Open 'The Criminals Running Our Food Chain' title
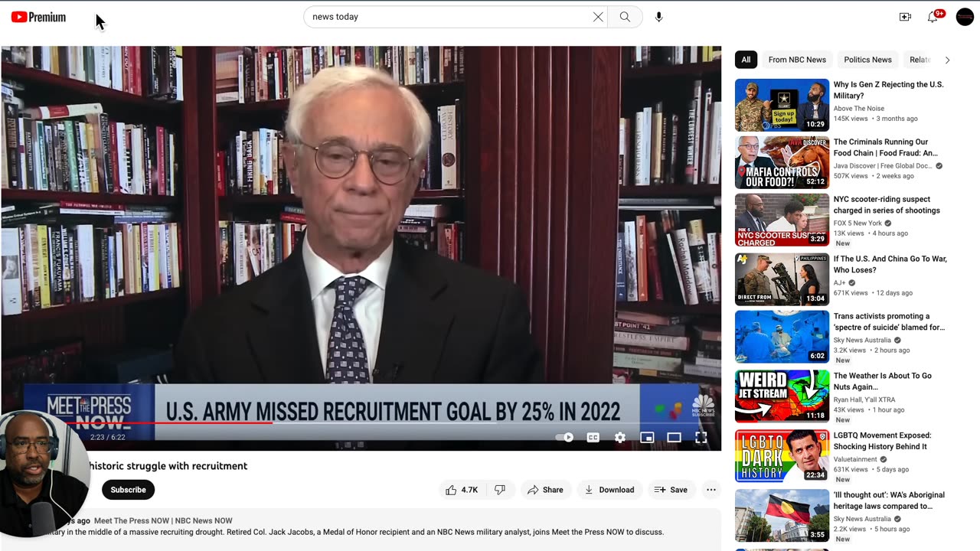This screenshot has width=980, height=551. [885, 148]
